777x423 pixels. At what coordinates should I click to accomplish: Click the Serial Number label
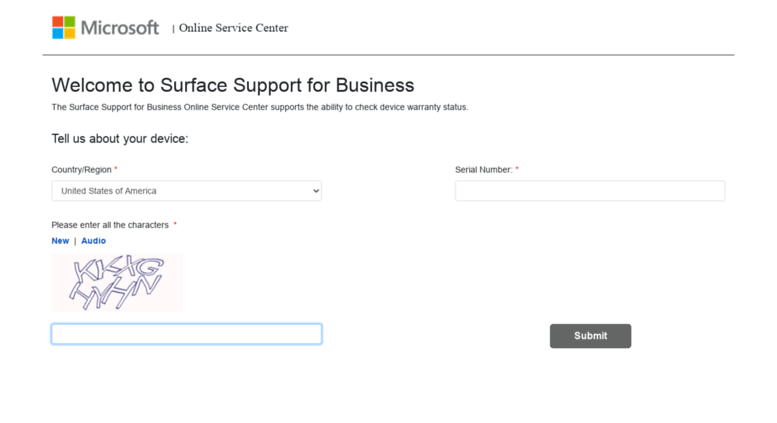tap(484, 169)
